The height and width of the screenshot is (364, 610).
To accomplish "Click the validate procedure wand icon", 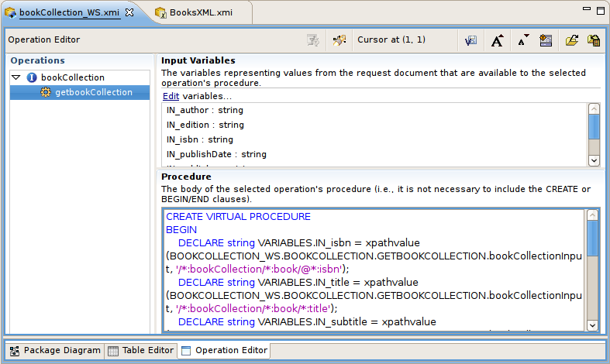I will (338, 40).
